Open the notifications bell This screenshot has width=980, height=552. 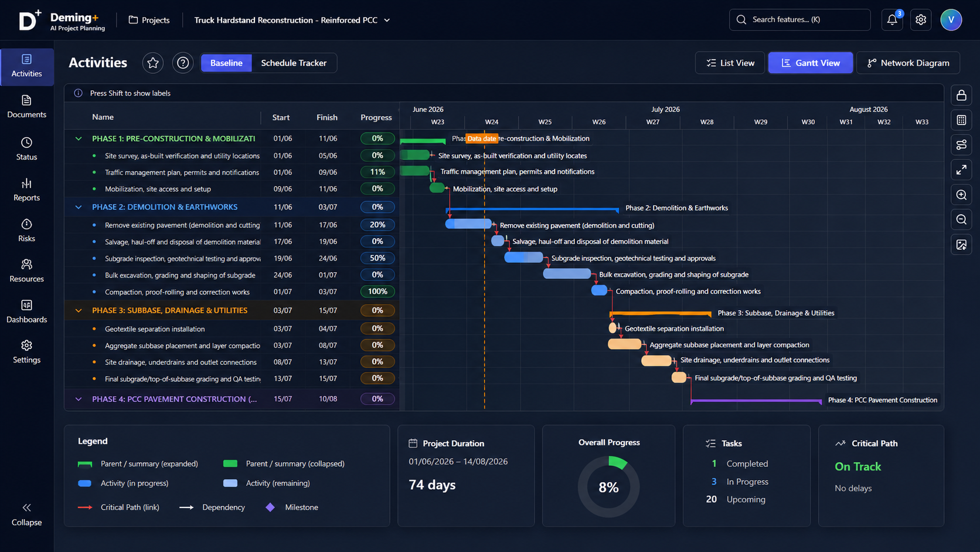click(x=892, y=20)
